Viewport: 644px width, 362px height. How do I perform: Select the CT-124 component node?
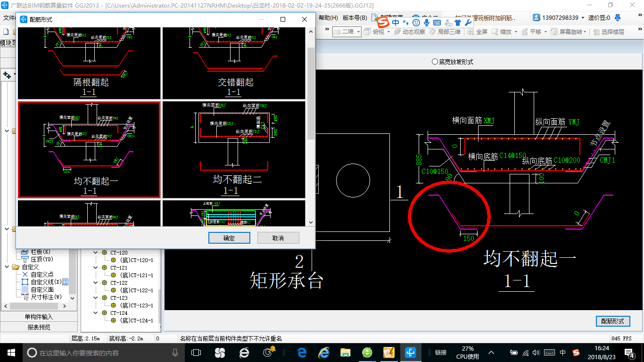coord(115,313)
